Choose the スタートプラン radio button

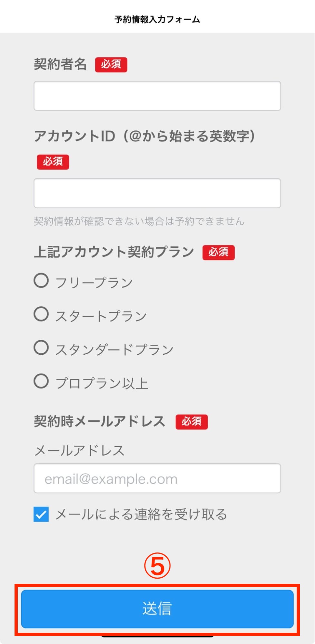[41, 314]
